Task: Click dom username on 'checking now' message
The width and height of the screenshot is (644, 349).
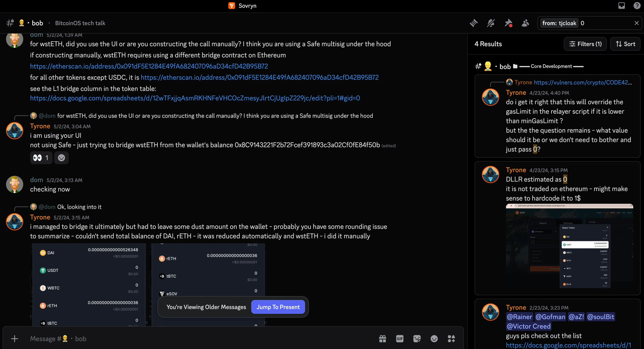Action: click(37, 180)
